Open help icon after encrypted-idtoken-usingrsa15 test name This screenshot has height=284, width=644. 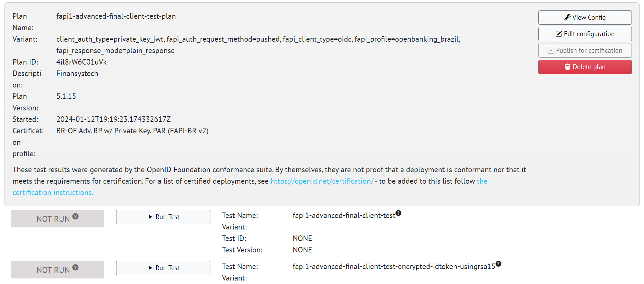pyautogui.click(x=498, y=264)
